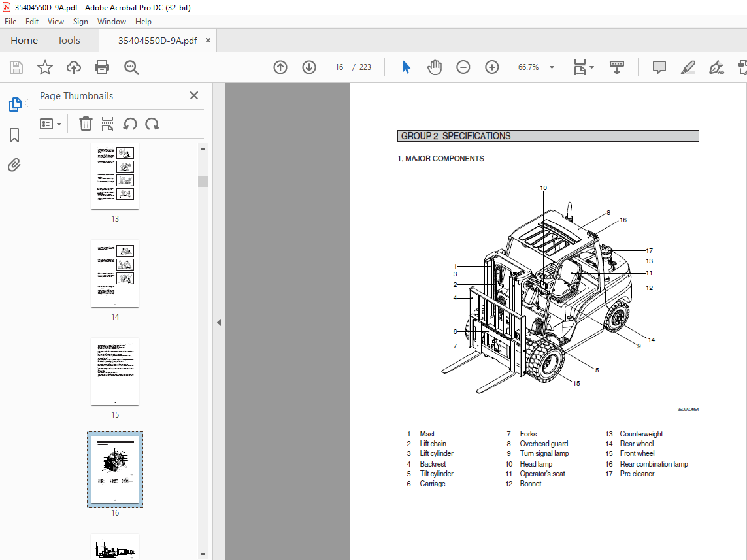Delete selected page with trash icon
Screen dimensions: 747x560
click(86, 124)
